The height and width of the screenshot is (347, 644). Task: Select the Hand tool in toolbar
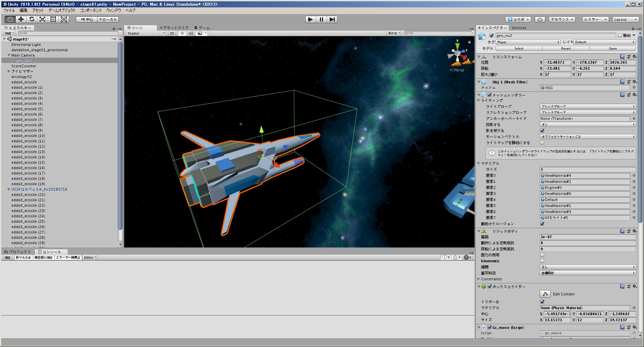coord(10,19)
